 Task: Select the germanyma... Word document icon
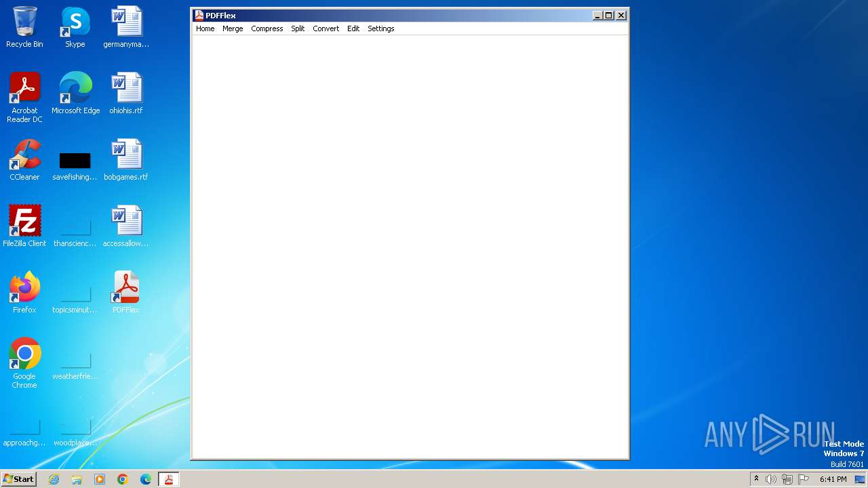click(126, 27)
